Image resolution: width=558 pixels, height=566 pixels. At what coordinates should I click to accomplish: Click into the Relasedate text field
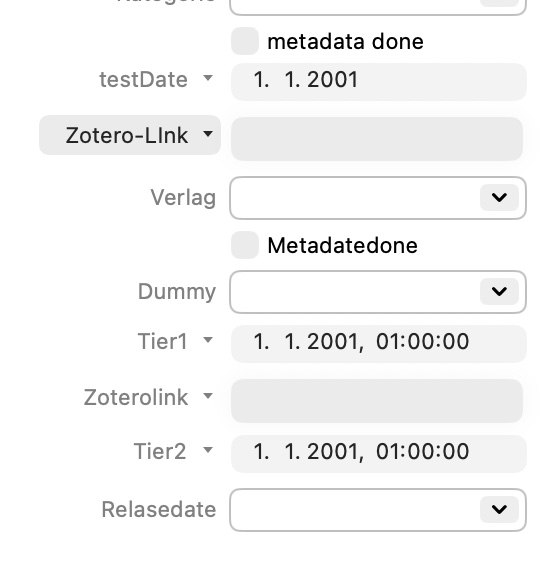click(355, 510)
